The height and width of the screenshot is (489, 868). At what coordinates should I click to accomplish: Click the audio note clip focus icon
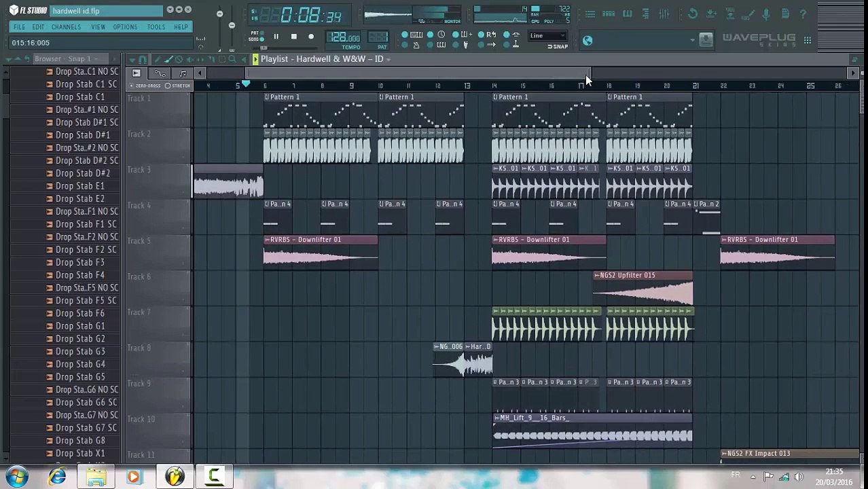click(183, 73)
